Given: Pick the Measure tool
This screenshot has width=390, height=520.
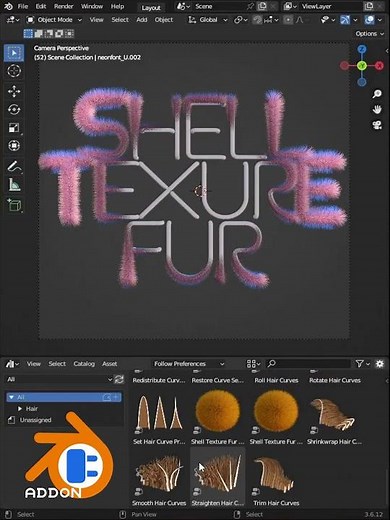Looking at the screenshot, I should [14, 184].
